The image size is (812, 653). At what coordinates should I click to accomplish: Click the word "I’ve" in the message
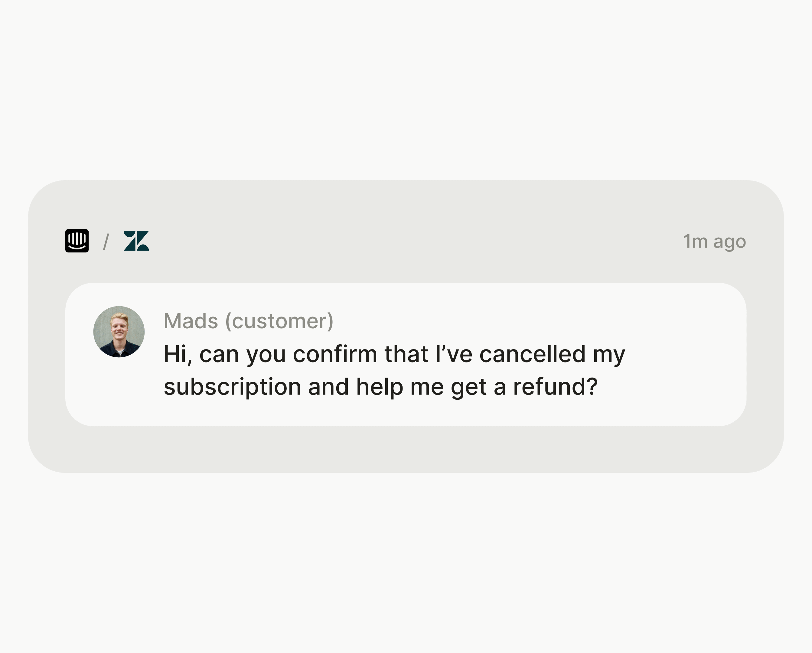[x=453, y=354]
